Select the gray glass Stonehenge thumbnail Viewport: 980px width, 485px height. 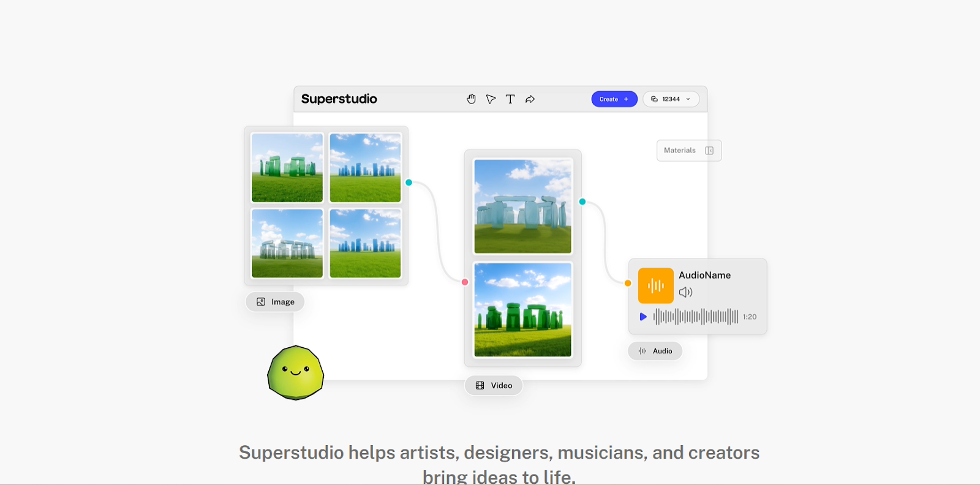tap(287, 244)
